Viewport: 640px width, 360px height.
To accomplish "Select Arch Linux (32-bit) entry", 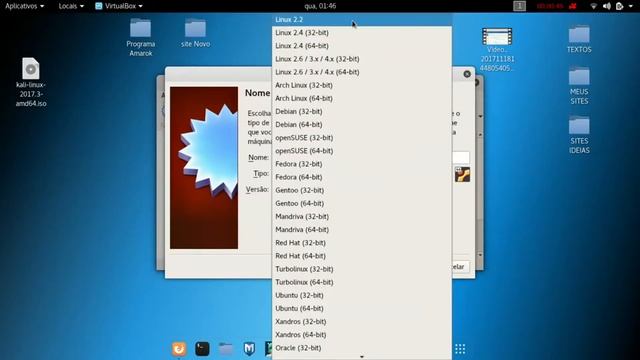I will coord(362,85).
